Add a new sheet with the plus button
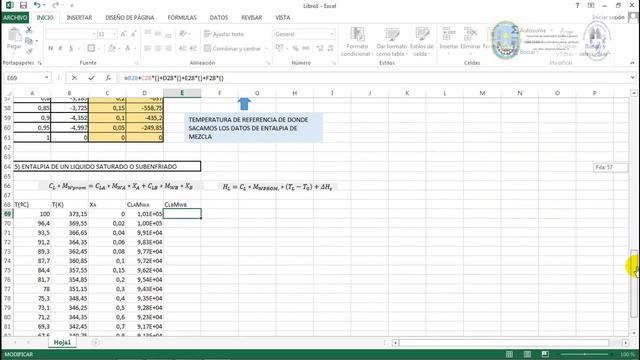 click(x=95, y=342)
